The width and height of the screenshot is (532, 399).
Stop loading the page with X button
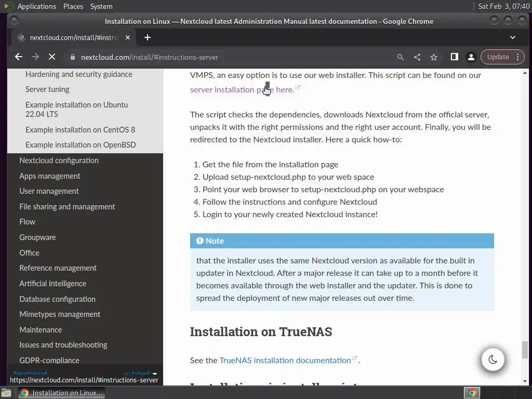coord(52,57)
